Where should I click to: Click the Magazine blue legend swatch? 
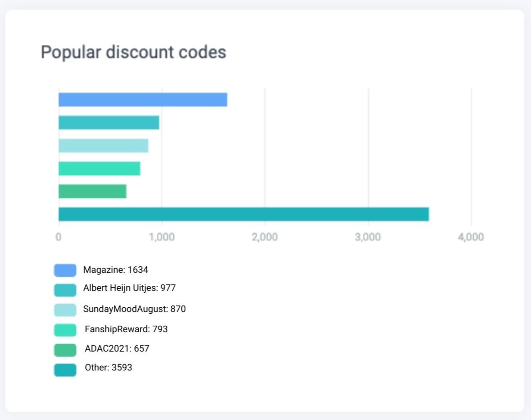(65, 270)
